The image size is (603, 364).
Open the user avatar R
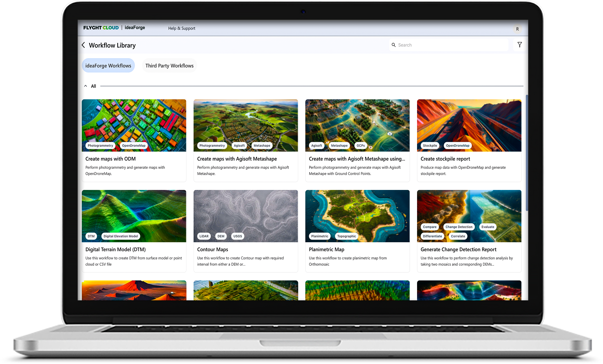[517, 29]
